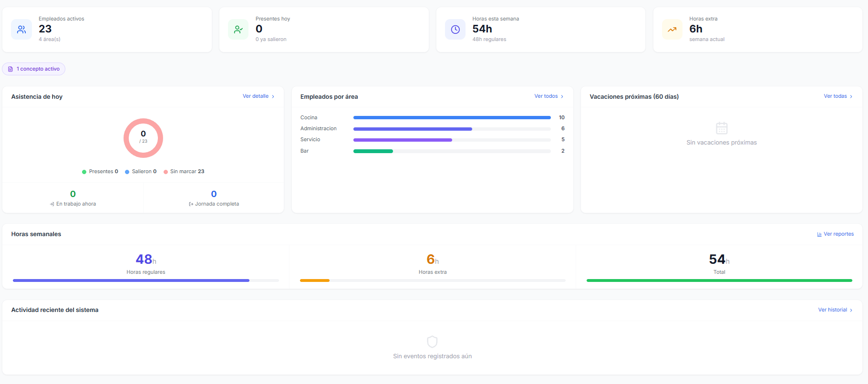Click the attendance donut chart showing 0 / 23

(143, 138)
